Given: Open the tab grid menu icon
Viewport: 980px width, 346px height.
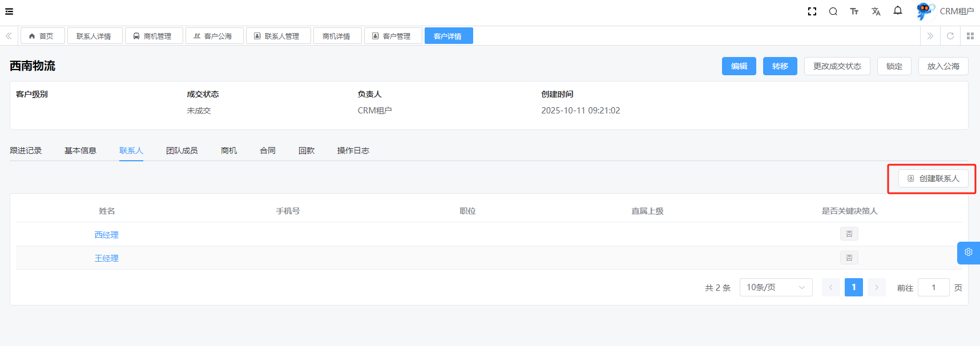Looking at the screenshot, I should point(970,36).
